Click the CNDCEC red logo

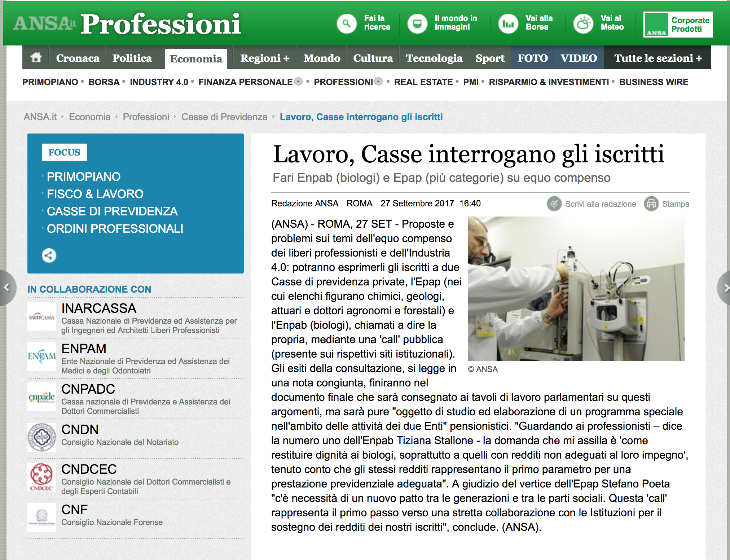tap(42, 477)
